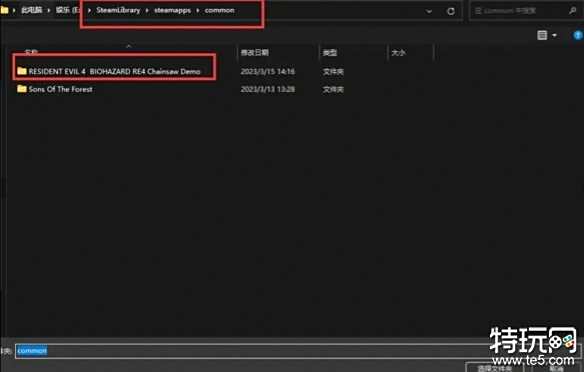Expand the chevron after steamapps breadcrumb

(x=198, y=10)
